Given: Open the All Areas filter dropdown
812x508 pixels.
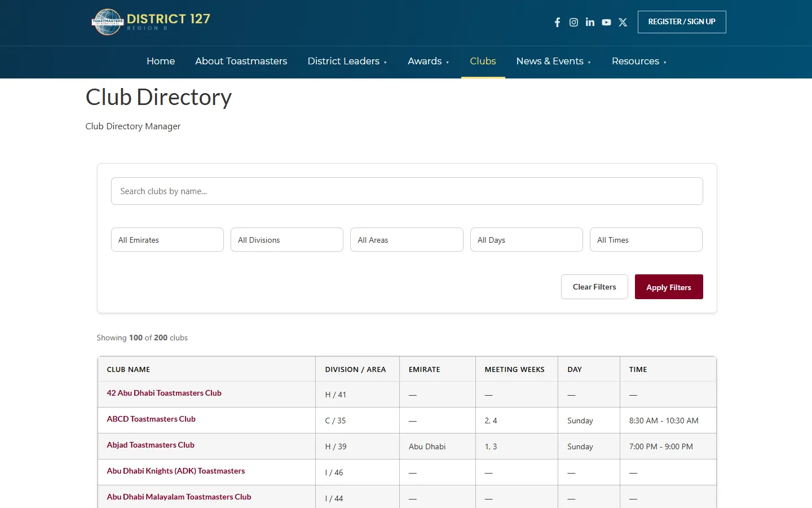Looking at the screenshot, I should point(407,240).
